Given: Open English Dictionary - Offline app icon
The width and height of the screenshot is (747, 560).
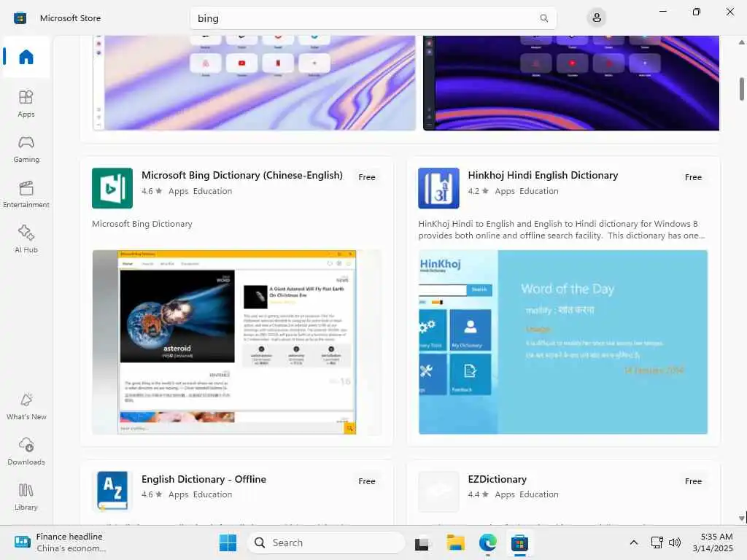Looking at the screenshot, I should click(112, 491).
